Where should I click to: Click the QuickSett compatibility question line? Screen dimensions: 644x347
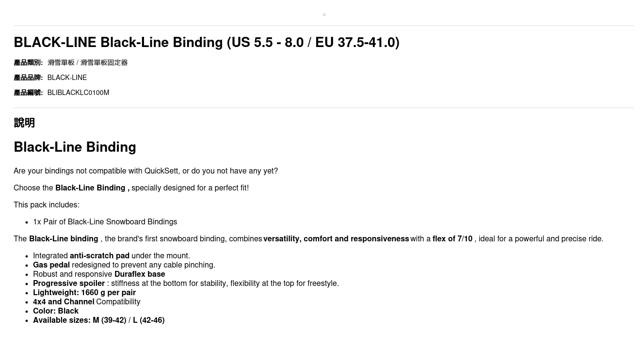point(145,171)
